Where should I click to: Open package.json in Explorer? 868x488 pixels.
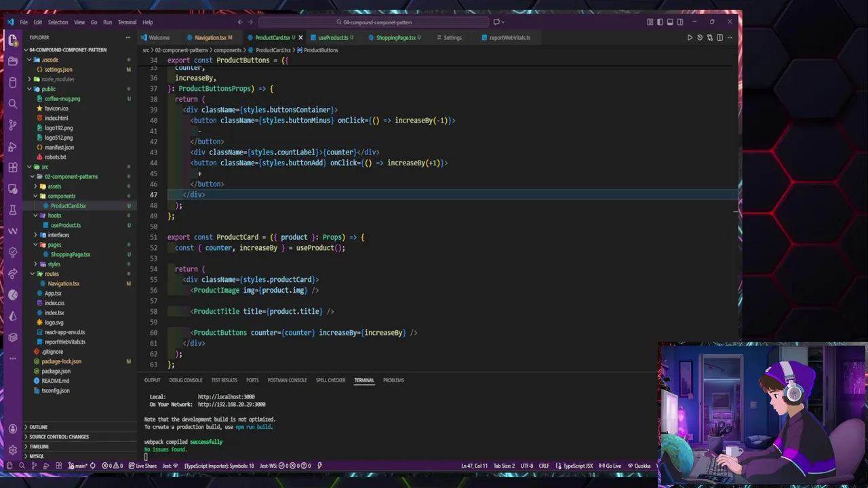click(x=56, y=371)
